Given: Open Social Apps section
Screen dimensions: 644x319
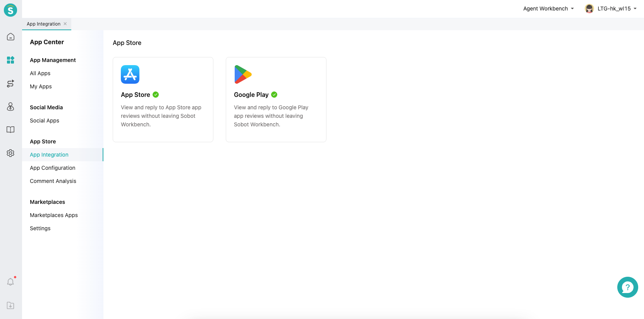Looking at the screenshot, I should coord(45,121).
